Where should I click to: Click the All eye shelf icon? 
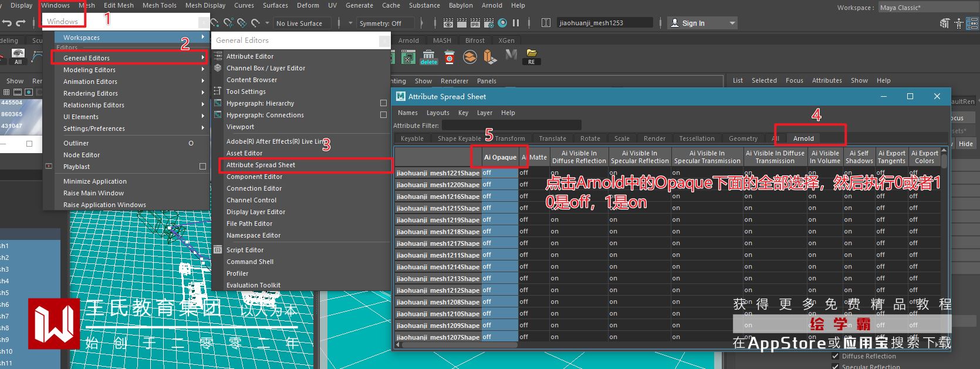(18, 56)
